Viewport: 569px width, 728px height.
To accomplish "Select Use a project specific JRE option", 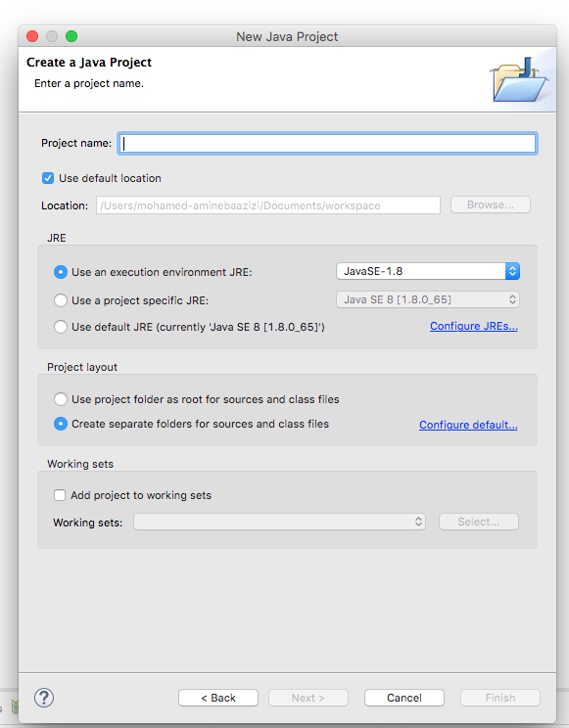I will tap(61, 300).
